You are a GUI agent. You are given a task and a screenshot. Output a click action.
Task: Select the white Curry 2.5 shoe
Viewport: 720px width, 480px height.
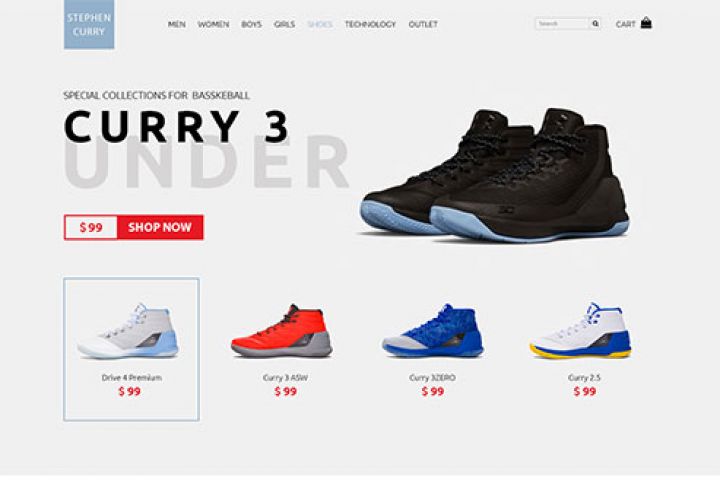click(580, 331)
